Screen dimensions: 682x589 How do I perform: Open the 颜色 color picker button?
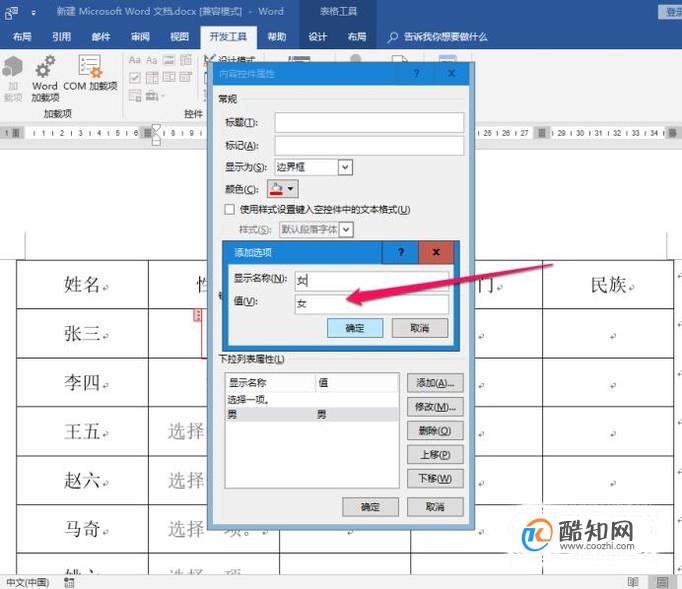(x=282, y=189)
